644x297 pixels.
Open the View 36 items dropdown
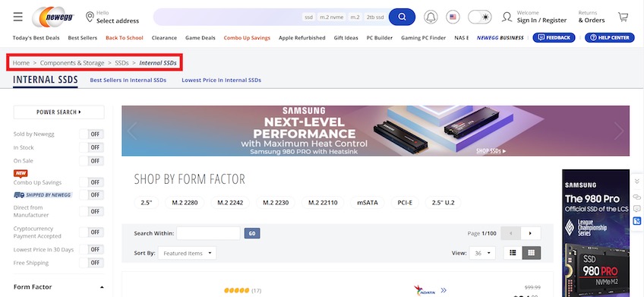pyautogui.click(x=482, y=253)
